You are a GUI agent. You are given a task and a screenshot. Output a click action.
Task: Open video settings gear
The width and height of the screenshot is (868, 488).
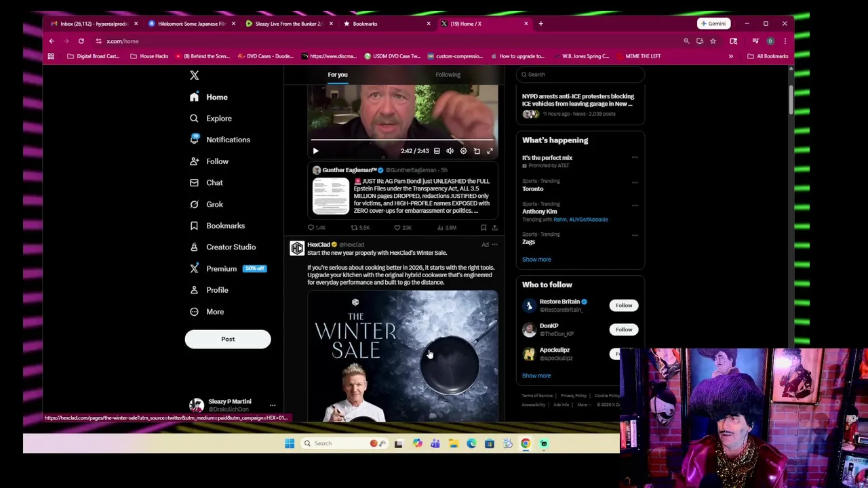click(463, 151)
